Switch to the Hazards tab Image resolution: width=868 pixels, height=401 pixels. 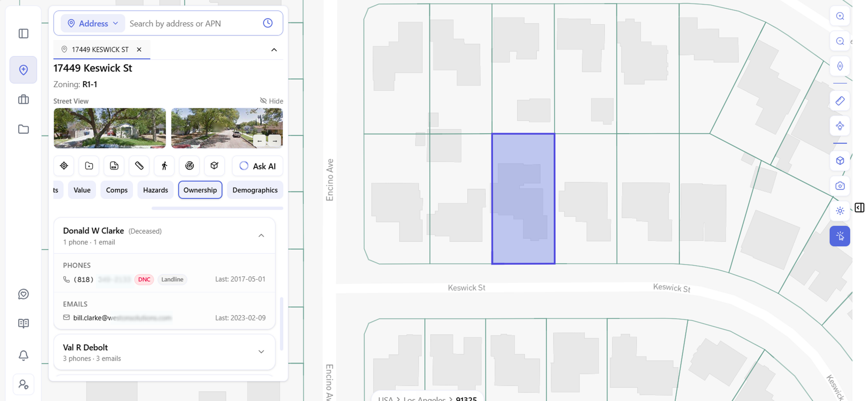tap(155, 190)
